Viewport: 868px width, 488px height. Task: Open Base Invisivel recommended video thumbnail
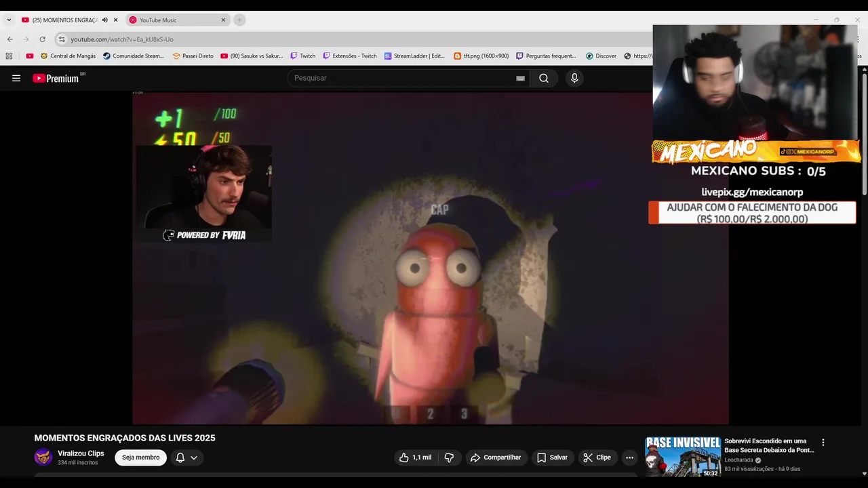(683, 457)
